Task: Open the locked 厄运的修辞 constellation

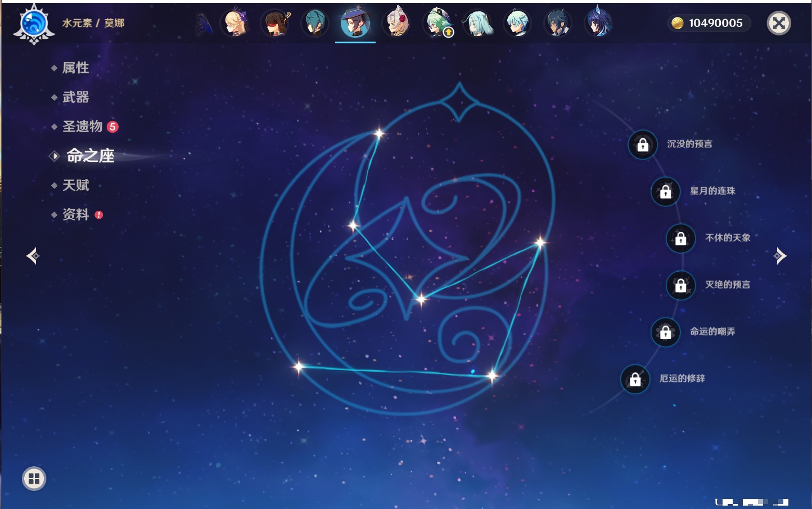Action: (635, 380)
